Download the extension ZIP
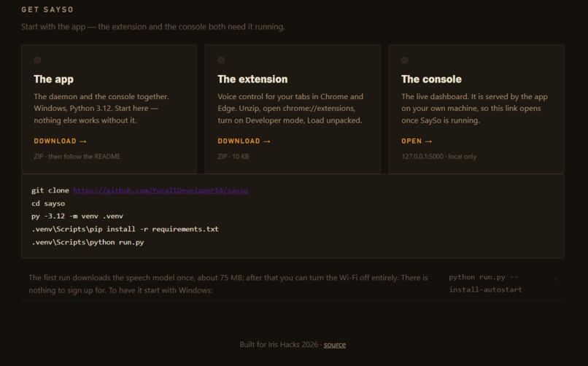The height and width of the screenshot is (366, 588). [244, 141]
